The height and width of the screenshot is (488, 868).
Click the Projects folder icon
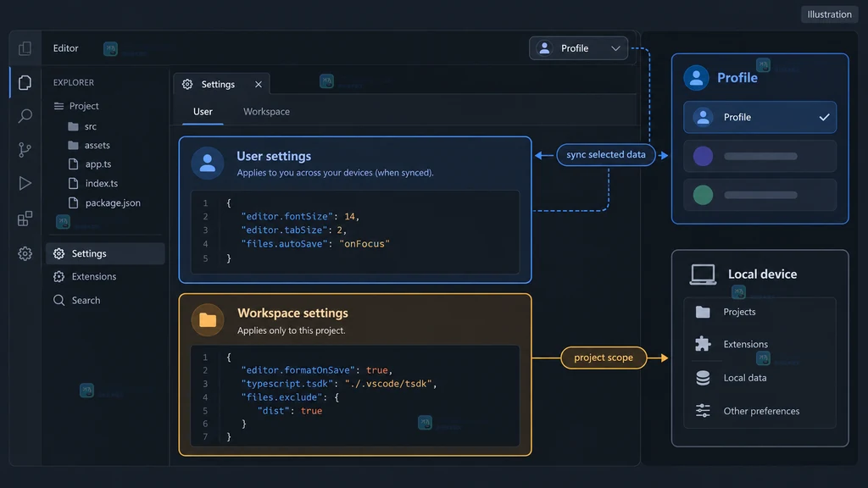click(x=703, y=312)
